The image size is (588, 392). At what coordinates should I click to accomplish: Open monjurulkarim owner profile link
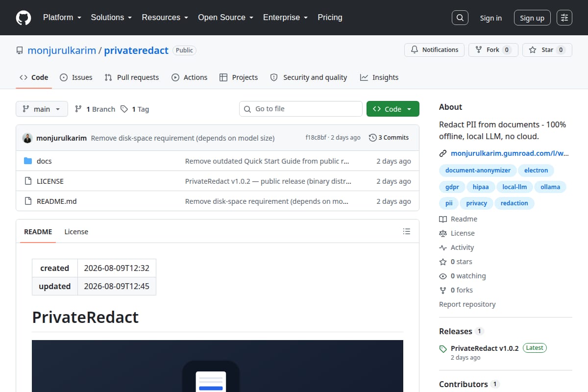click(x=62, y=50)
